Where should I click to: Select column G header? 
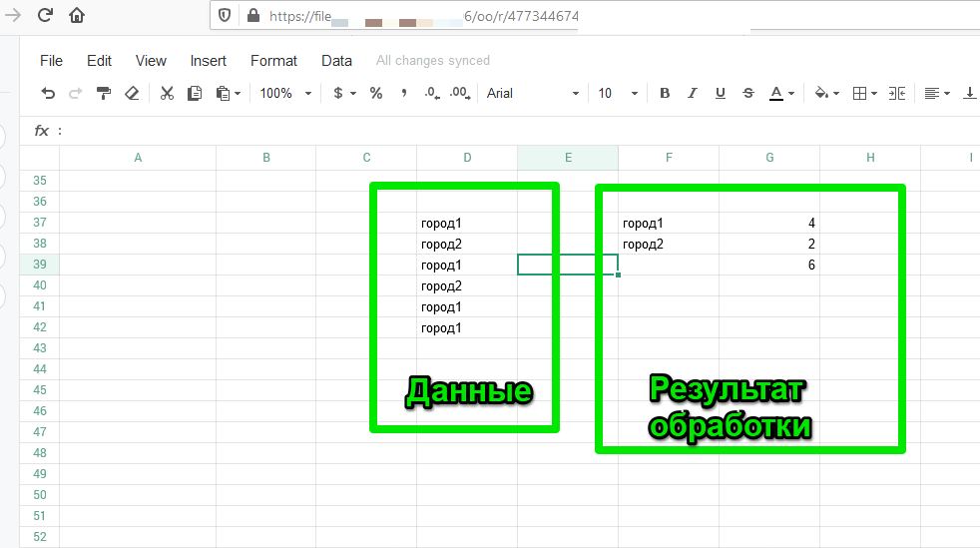point(769,158)
